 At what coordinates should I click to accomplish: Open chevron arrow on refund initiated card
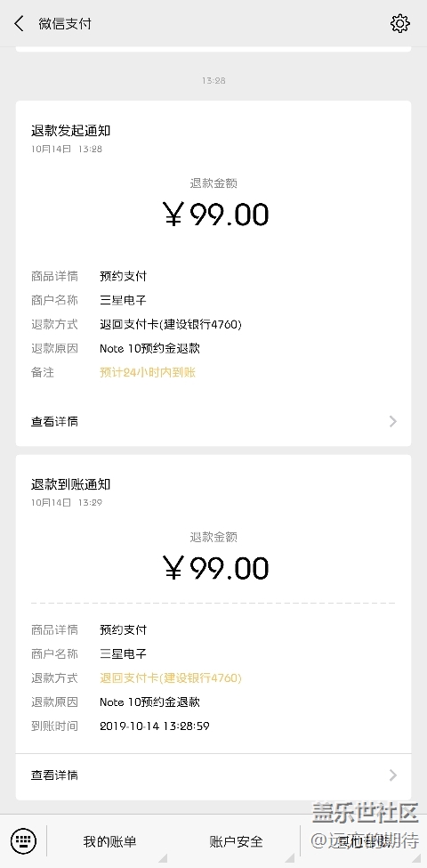pos(392,421)
